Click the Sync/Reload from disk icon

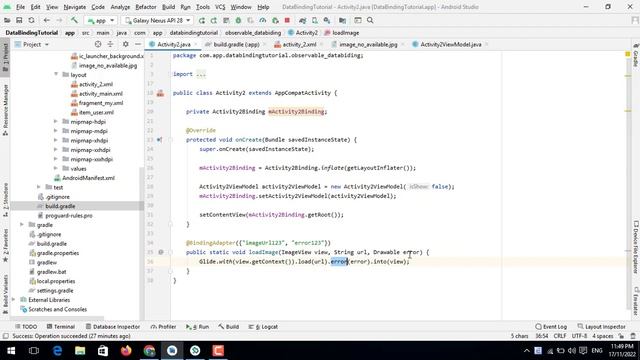31,20
